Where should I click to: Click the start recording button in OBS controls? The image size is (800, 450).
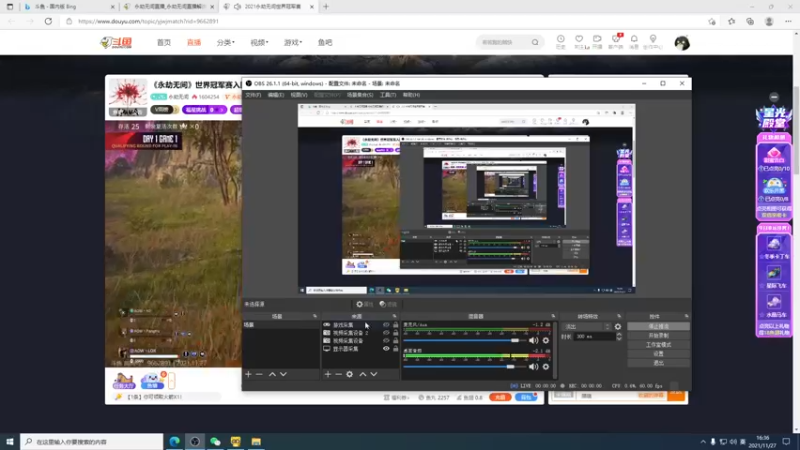tap(658, 336)
